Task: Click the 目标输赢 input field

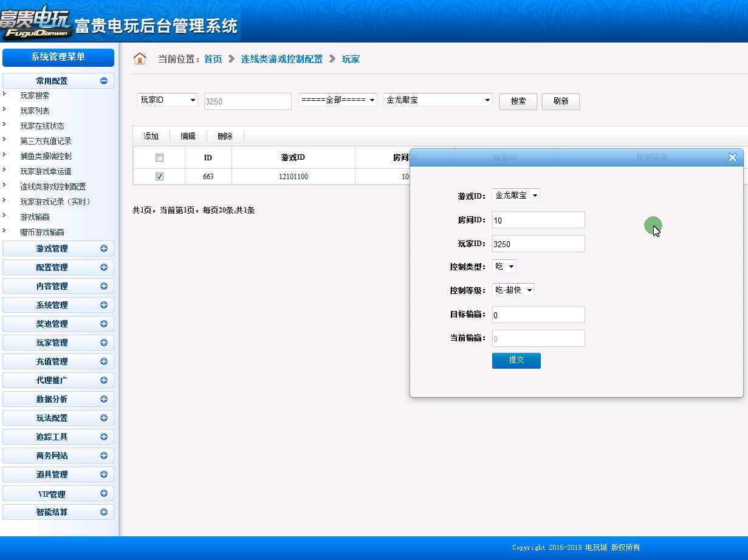Action: (x=538, y=315)
